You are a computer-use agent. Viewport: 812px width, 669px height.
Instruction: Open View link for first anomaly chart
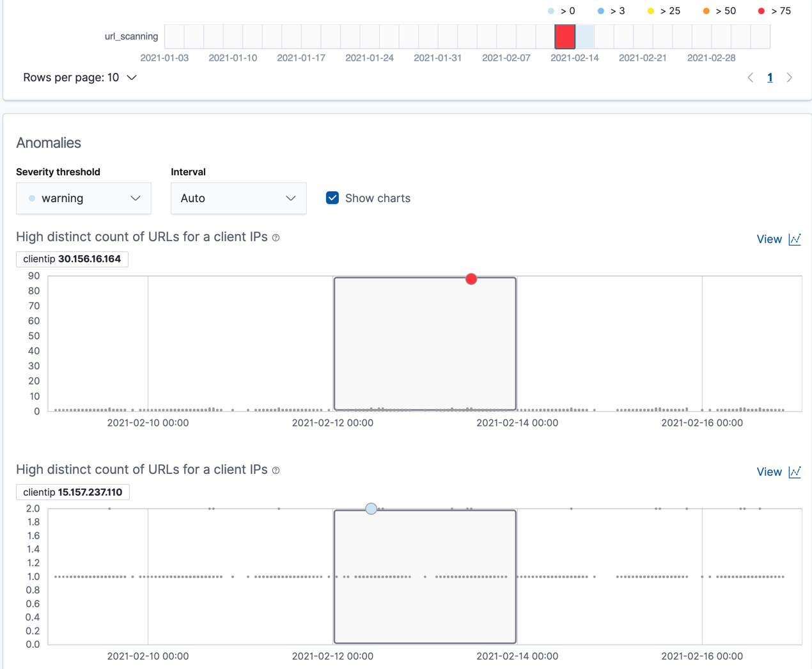pyautogui.click(x=769, y=239)
